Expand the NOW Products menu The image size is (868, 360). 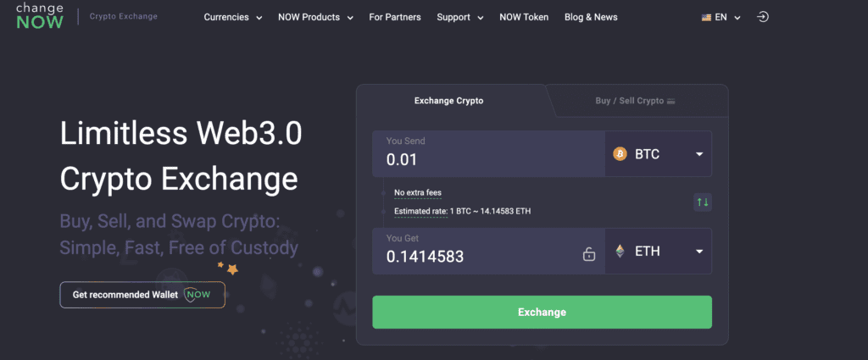click(315, 17)
